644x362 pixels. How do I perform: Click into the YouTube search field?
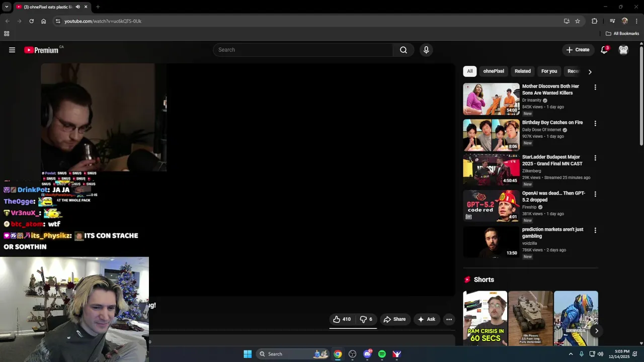(x=303, y=50)
